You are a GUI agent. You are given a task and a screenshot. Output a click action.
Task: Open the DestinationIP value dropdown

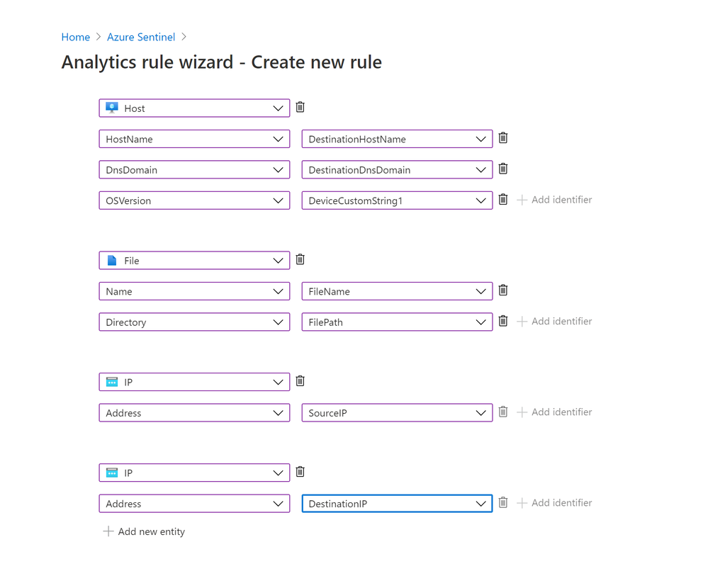(x=397, y=504)
